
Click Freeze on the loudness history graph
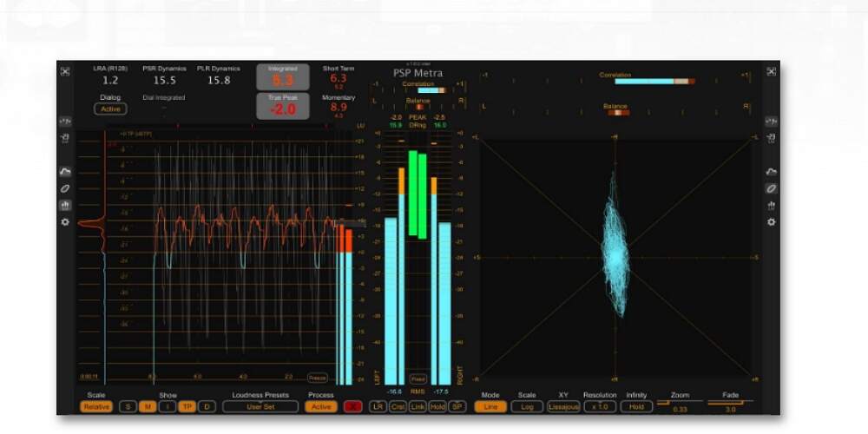[x=318, y=378]
